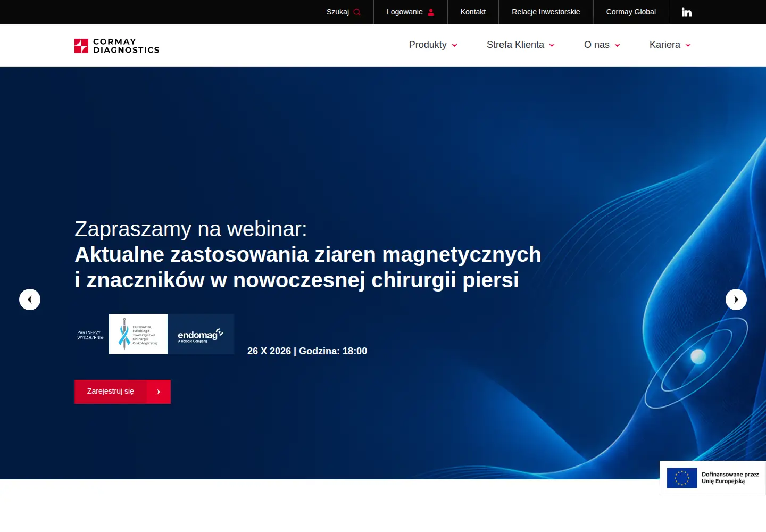
Task: Expand the O nas dropdown menu
Action: 602,45
